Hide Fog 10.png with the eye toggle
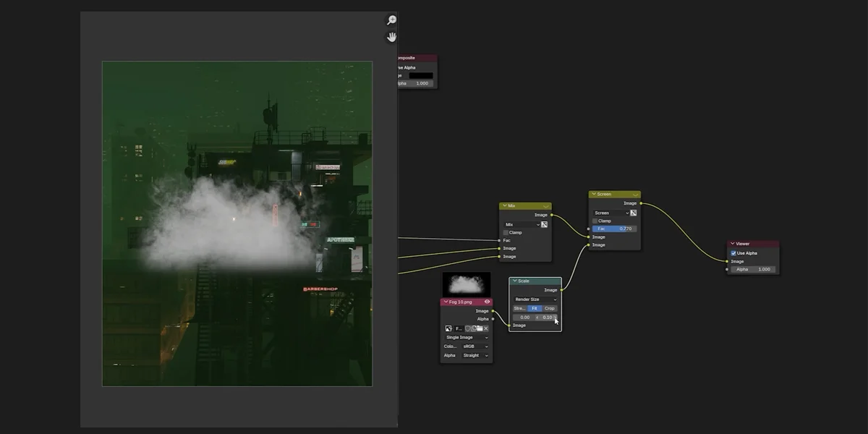Screen dimensions: 868x434 487,302
